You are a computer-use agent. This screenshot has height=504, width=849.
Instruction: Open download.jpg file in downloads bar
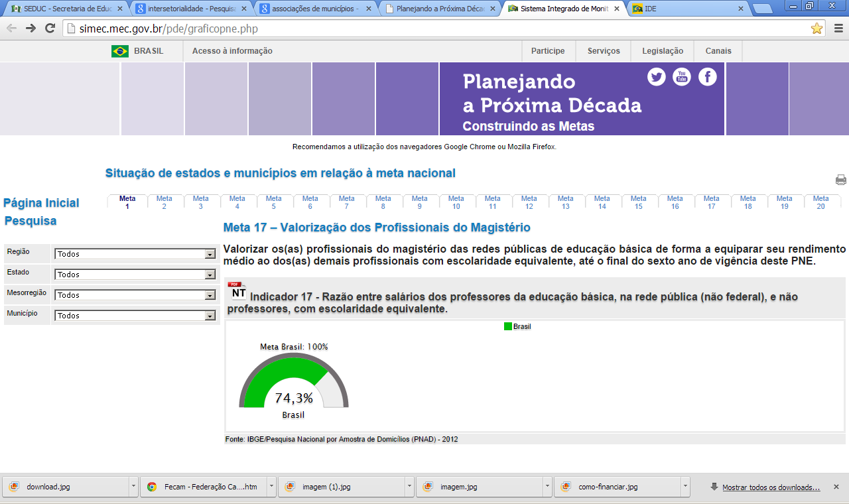tap(66, 487)
